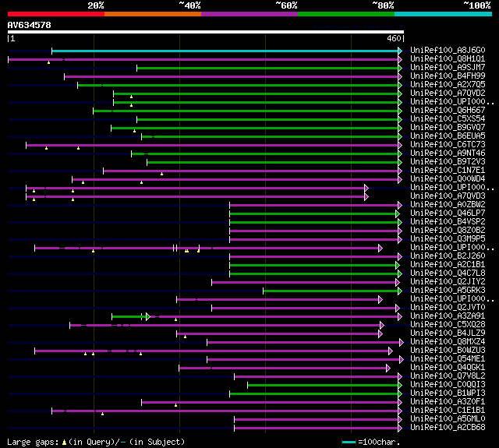Image resolution: width=499 pixels, height=448 pixels.
Task: Click the 460 end position label
Action: (394, 38)
